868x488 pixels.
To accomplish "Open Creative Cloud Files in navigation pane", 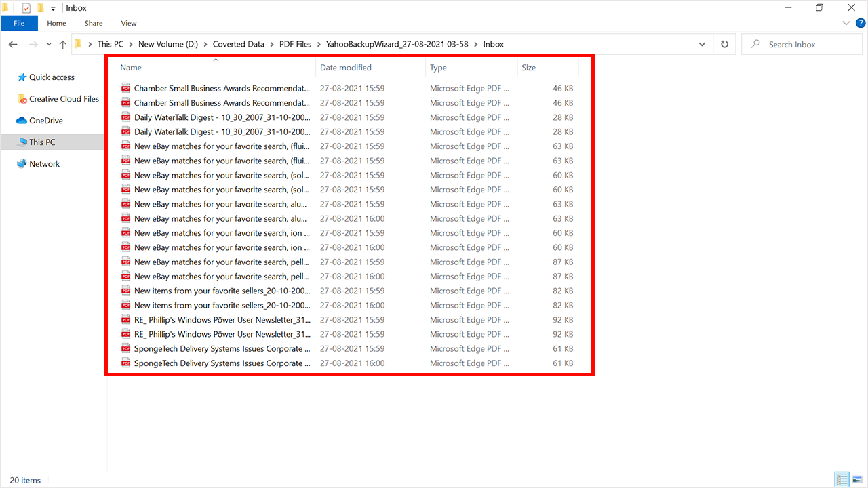I will point(64,99).
